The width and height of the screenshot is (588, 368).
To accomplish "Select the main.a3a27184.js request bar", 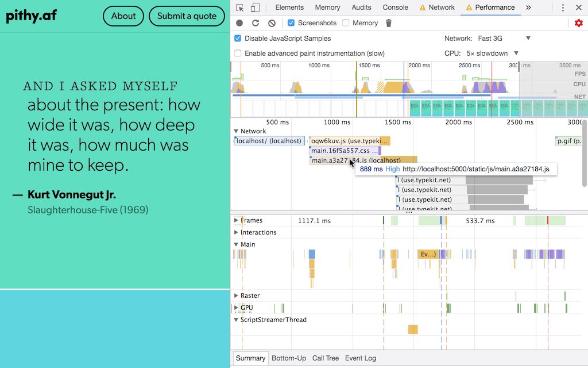I will point(363,160).
